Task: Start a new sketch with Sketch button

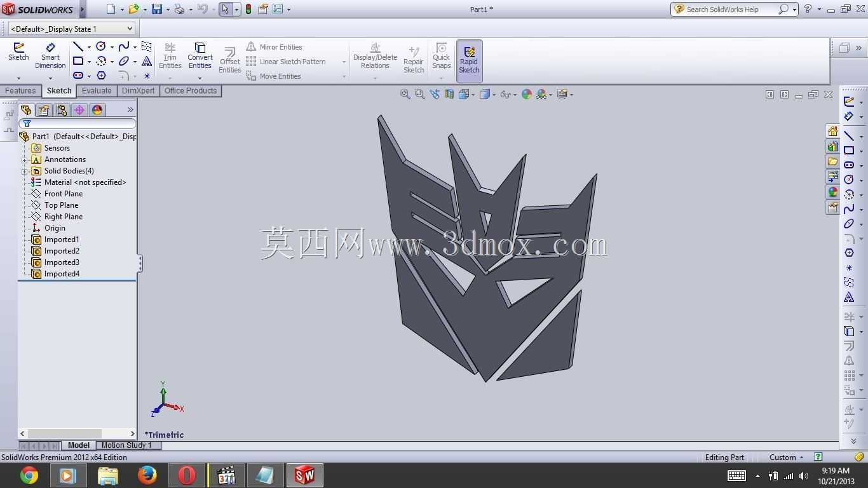Action: click(x=18, y=52)
